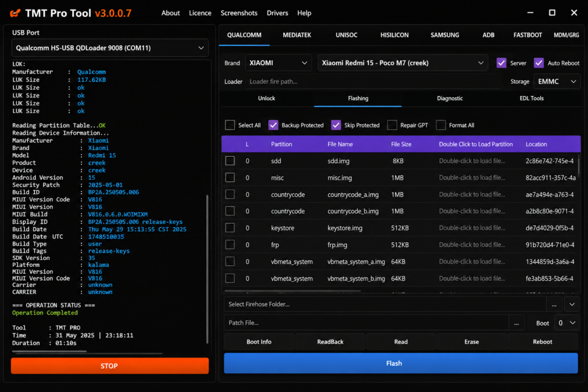Click the Erase button
This screenshot has height=392, width=588.
tap(471, 342)
